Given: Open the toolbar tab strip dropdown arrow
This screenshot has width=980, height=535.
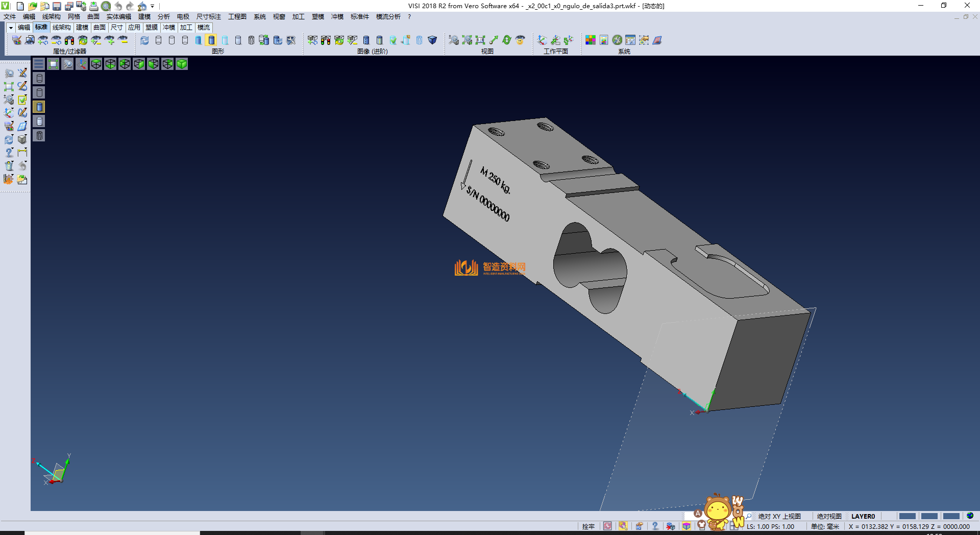Looking at the screenshot, I should coord(11,28).
